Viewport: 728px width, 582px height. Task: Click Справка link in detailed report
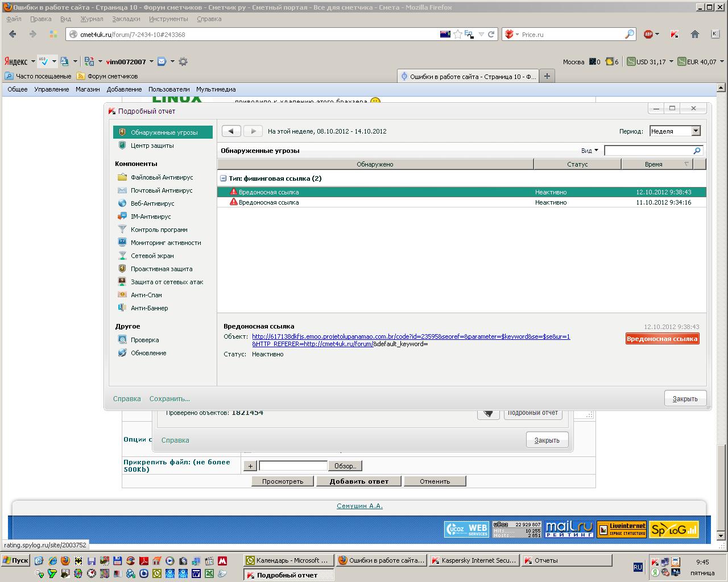[x=127, y=398]
